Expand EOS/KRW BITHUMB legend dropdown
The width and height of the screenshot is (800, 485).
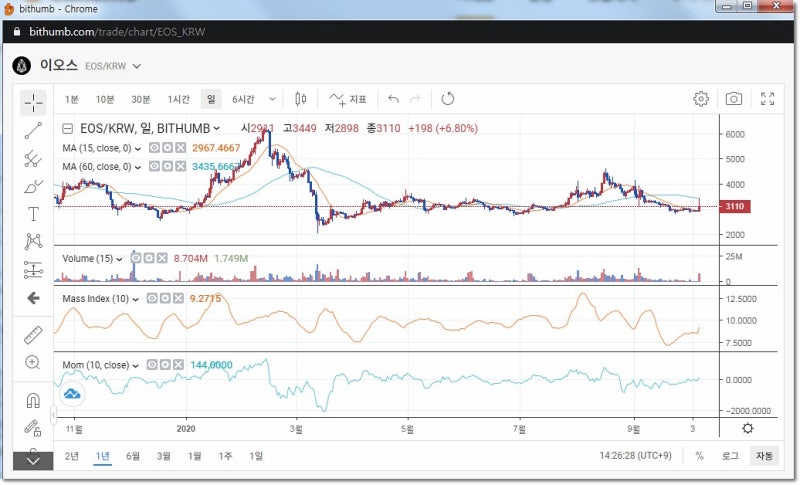coord(217,129)
